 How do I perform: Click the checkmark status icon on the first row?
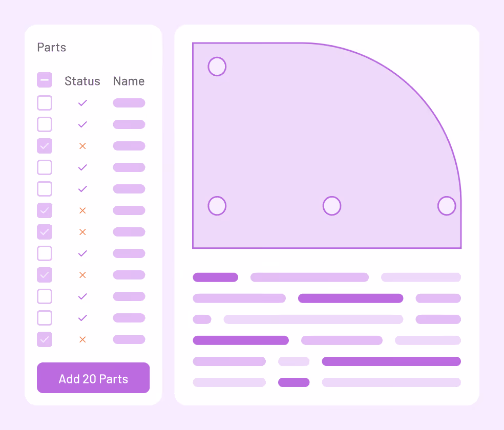[82, 103]
